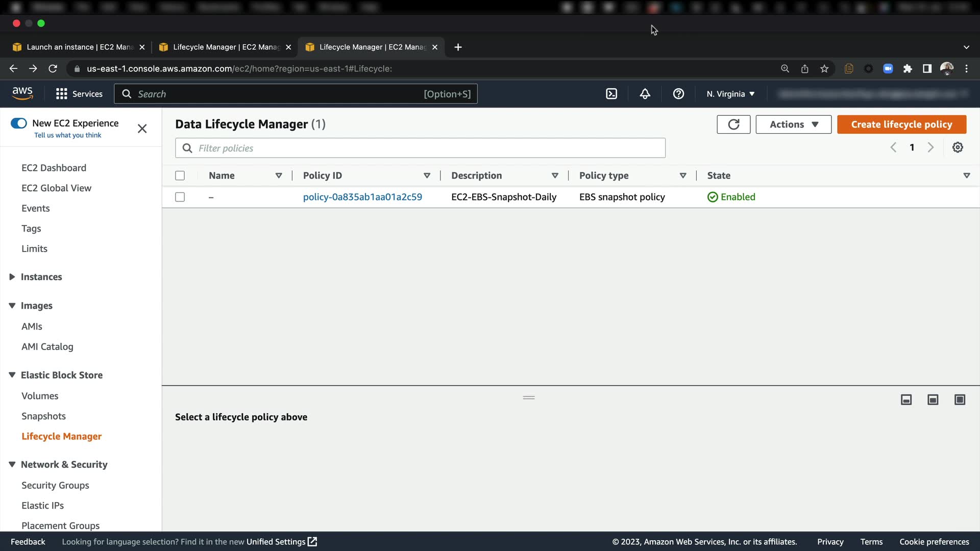Viewport: 980px width, 551px height.
Task: Click the help question mark icon
Action: point(678,94)
